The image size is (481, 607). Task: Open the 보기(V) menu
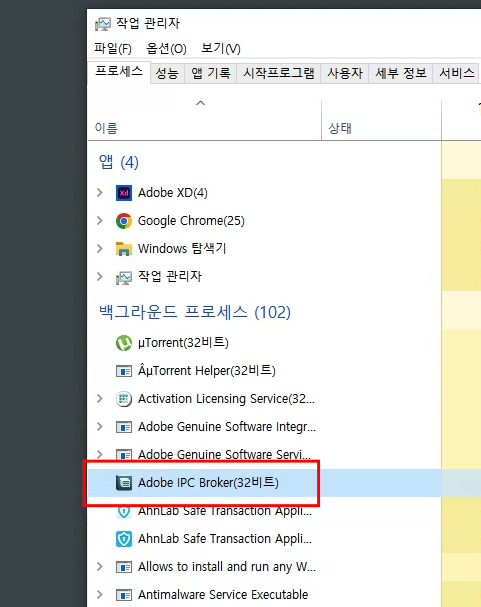pyautogui.click(x=221, y=49)
